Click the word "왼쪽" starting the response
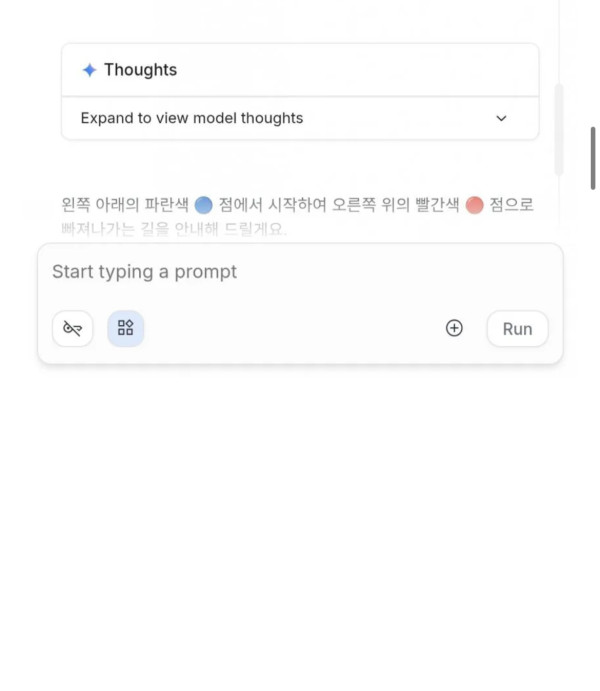This screenshot has width=600, height=691. click(76, 205)
